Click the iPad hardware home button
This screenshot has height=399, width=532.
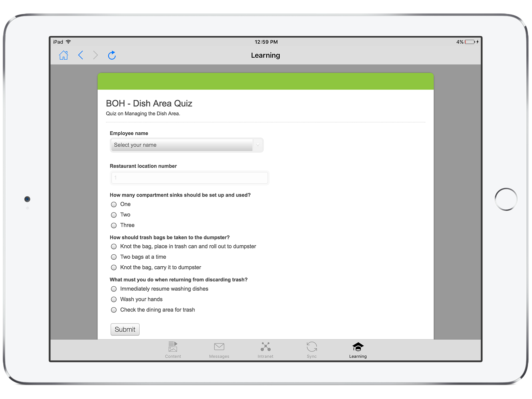[506, 199]
